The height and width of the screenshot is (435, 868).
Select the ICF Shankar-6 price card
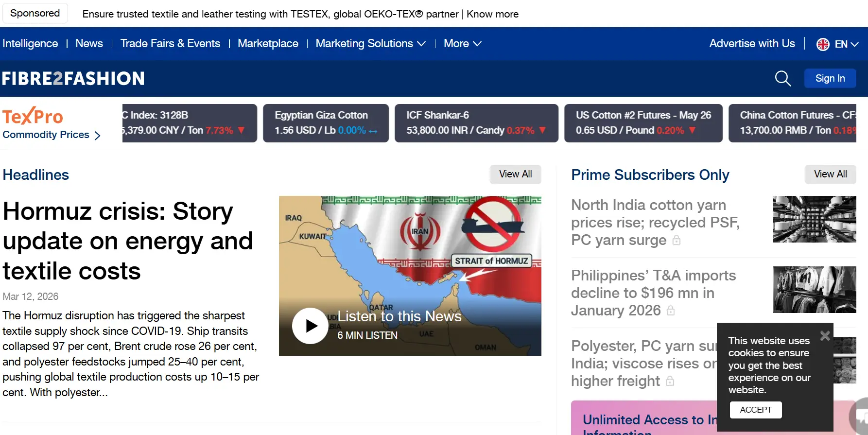pyautogui.click(x=476, y=123)
